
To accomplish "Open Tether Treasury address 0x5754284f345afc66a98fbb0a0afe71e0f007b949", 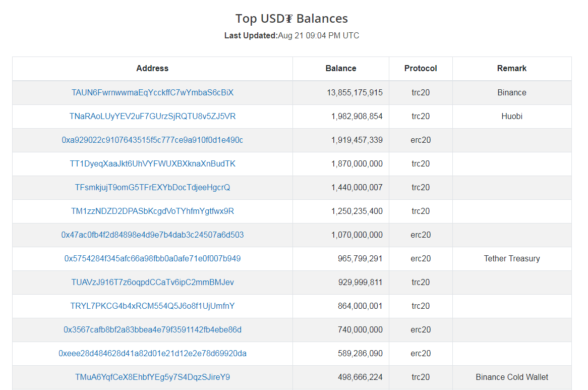I will tap(152, 258).
